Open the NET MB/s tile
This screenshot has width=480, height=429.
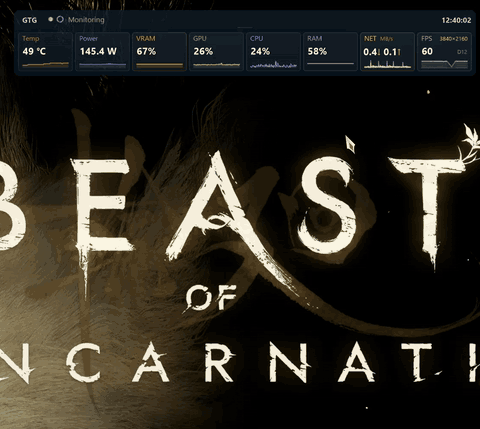[387, 52]
